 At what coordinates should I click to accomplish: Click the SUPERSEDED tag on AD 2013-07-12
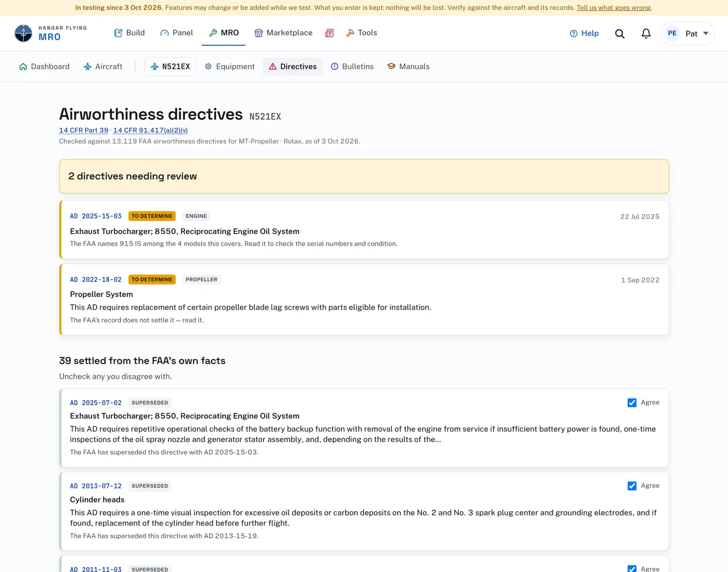pos(150,486)
